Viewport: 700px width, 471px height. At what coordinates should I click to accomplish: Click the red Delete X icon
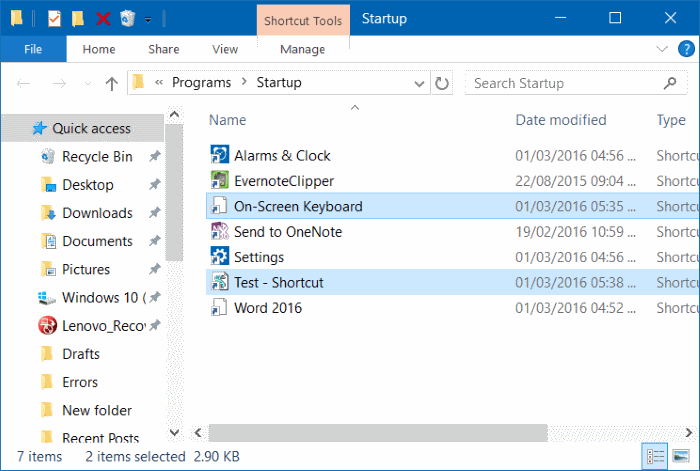tap(103, 19)
